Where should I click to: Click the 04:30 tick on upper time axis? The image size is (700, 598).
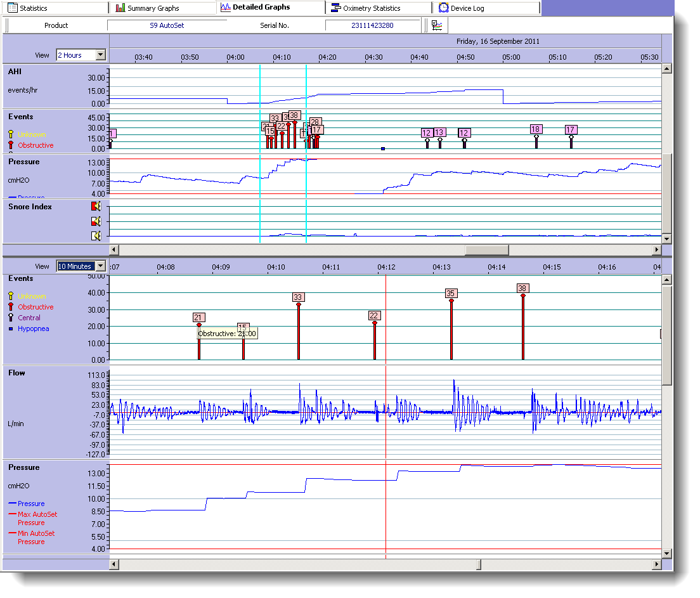pos(373,57)
